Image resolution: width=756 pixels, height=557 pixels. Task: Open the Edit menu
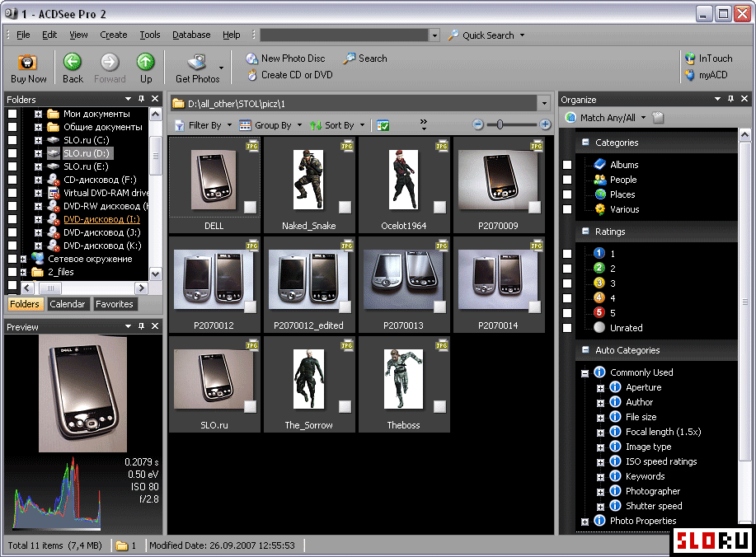(49, 35)
